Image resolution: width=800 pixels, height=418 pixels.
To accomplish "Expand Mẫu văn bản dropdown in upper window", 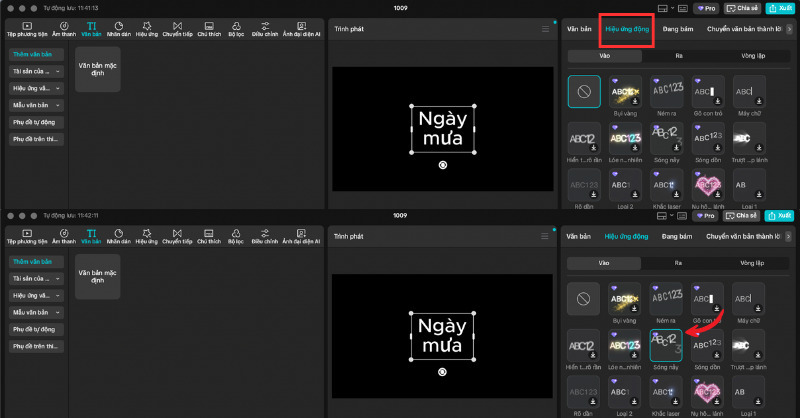I will 37,105.
